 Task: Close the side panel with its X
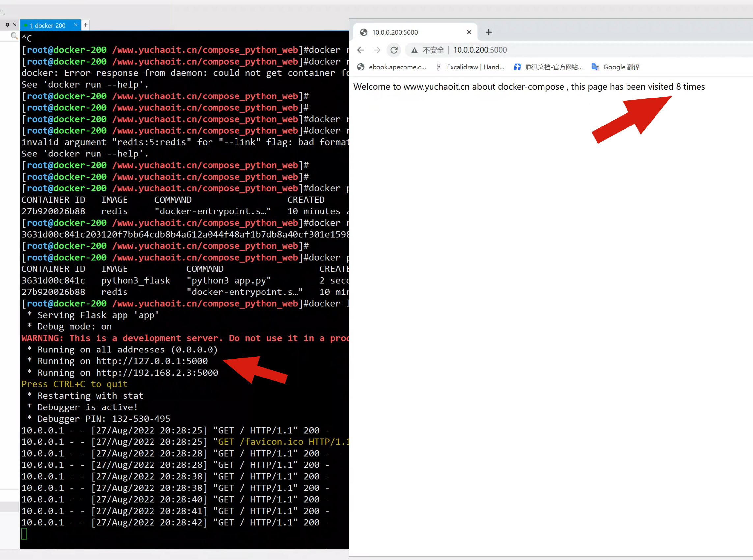pos(14,25)
